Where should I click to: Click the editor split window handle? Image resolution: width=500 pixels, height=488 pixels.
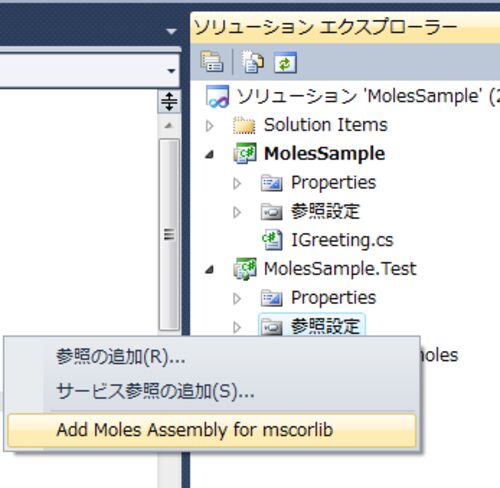(x=169, y=101)
